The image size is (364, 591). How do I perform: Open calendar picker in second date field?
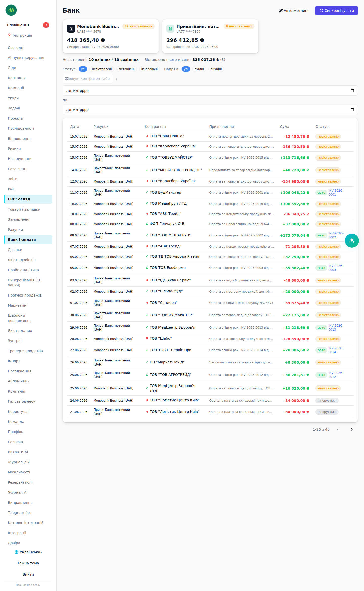(x=352, y=110)
